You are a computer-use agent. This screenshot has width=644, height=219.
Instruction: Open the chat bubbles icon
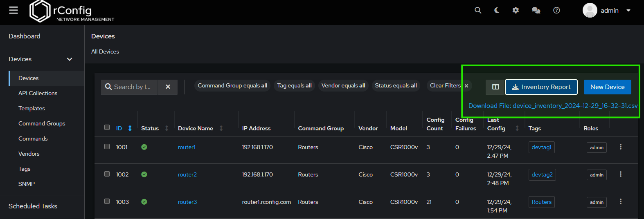(536, 10)
